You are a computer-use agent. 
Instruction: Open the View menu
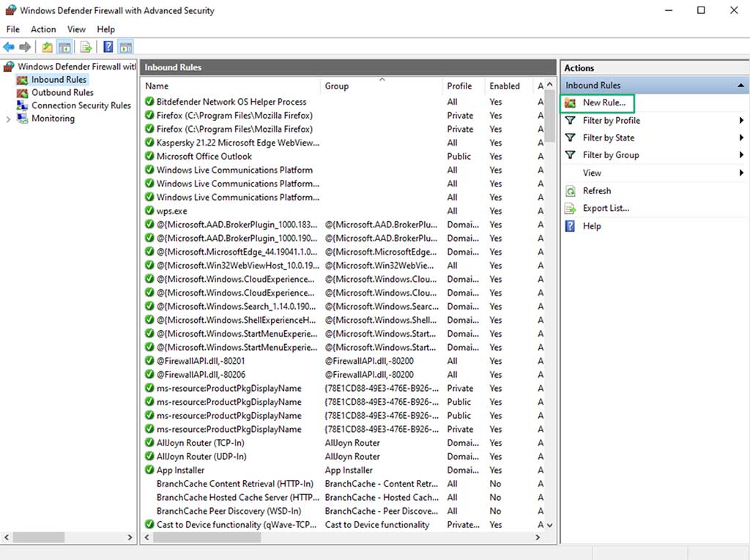pyautogui.click(x=76, y=29)
